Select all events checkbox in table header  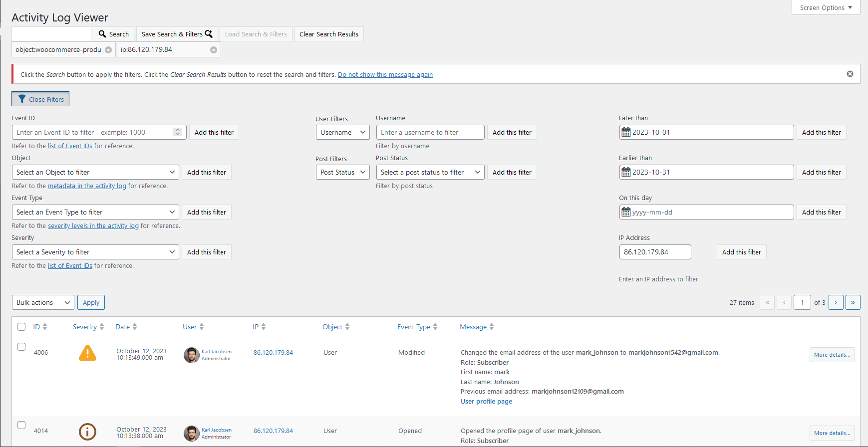tap(21, 327)
